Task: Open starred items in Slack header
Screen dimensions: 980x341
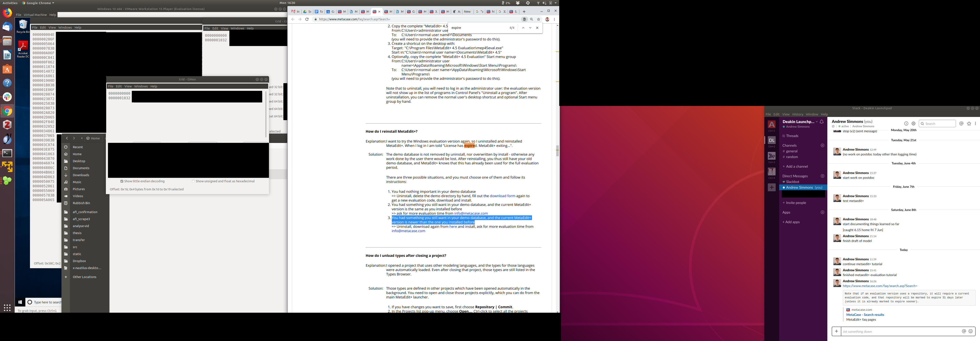Action: click(969, 124)
